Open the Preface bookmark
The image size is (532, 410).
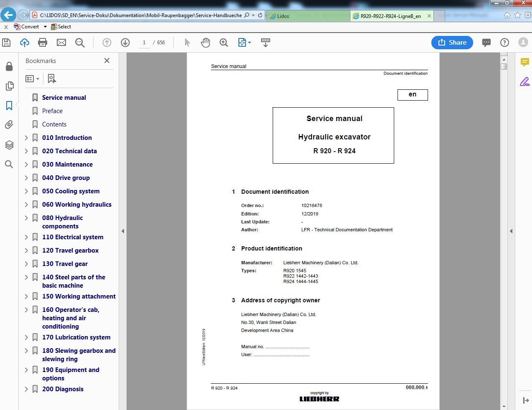pyautogui.click(x=52, y=111)
